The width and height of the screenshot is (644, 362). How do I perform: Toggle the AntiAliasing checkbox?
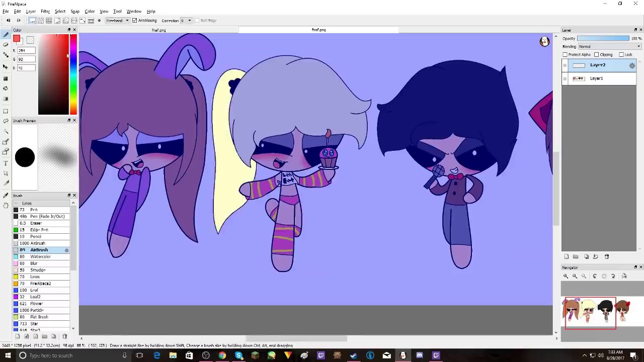[134, 21]
